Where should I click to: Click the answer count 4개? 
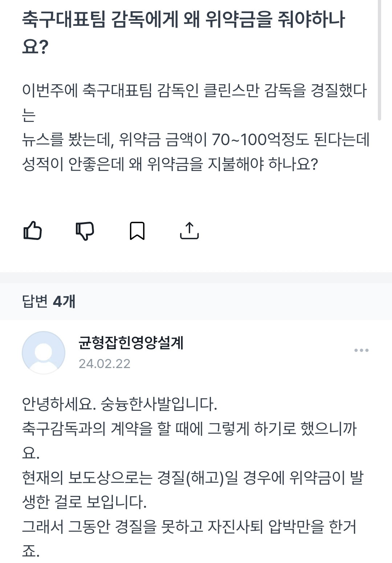(64, 301)
